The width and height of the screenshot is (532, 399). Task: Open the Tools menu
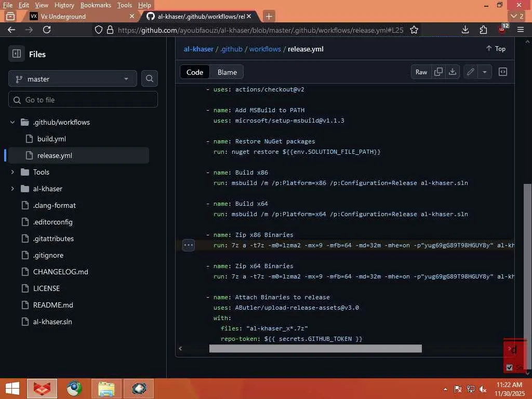125,5
